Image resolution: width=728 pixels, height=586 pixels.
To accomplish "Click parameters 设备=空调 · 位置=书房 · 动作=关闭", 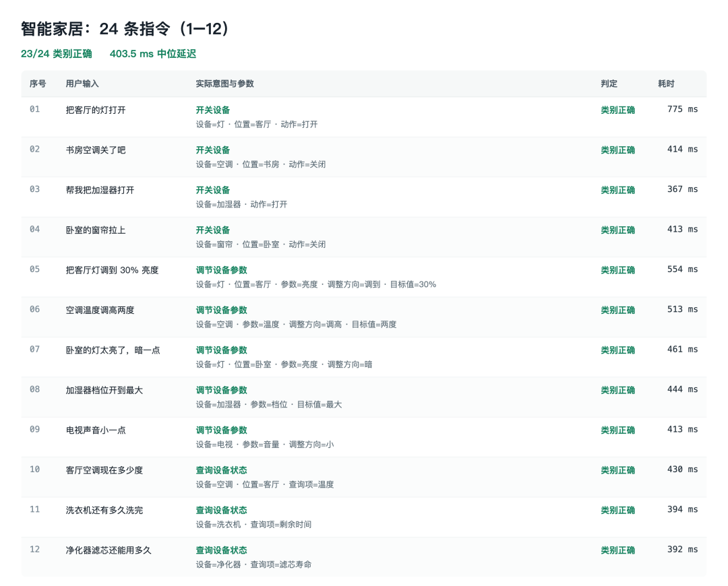I will tap(260, 164).
